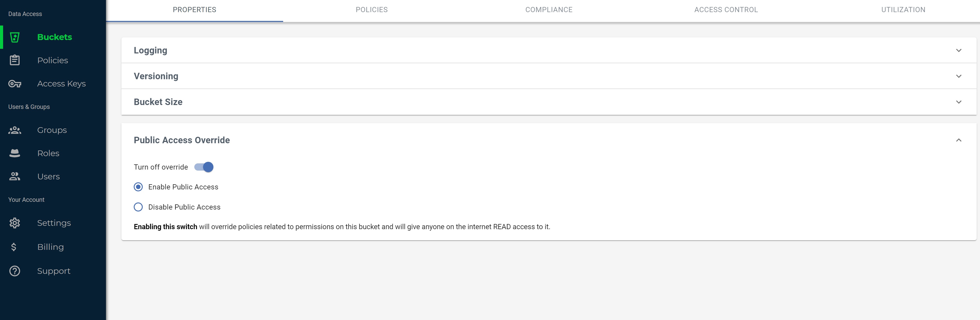Click the Support question mark icon
This screenshot has height=320, width=980.
(x=14, y=271)
